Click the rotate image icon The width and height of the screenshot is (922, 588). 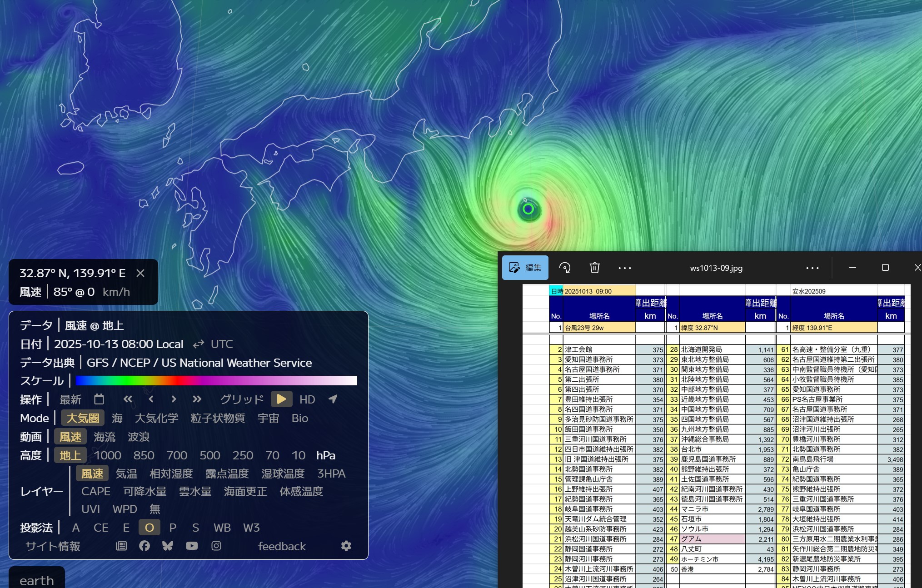click(565, 268)
